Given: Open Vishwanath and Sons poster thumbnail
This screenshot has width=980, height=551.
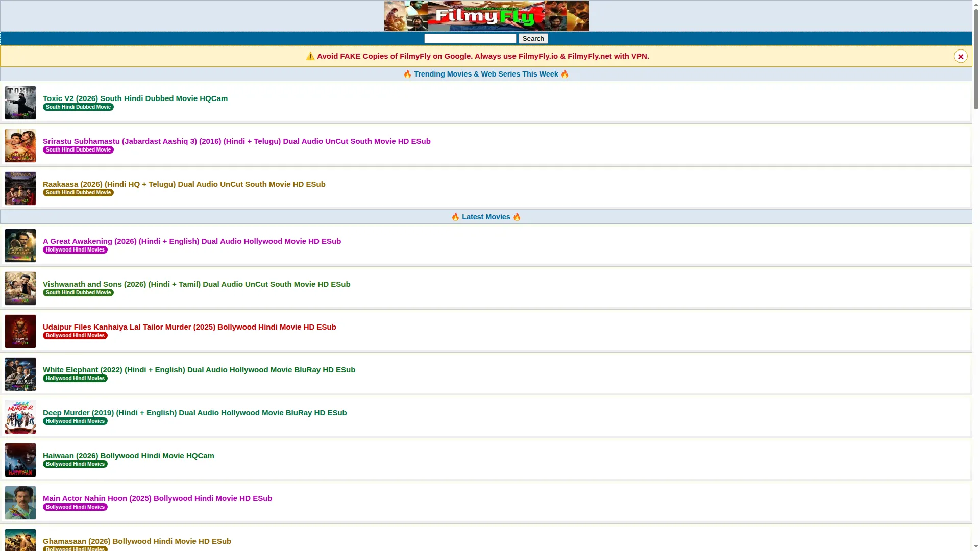Looking at the screenshot, I should tap(20, 288).
